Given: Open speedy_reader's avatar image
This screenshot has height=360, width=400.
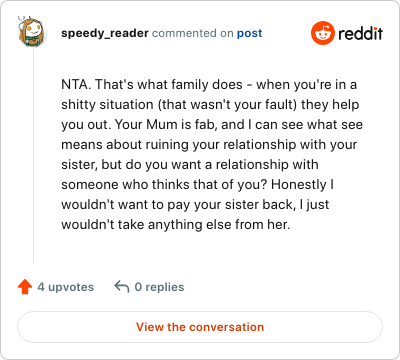Looking at the screenshot, I should pyautogui.click(x=31, y=32).
